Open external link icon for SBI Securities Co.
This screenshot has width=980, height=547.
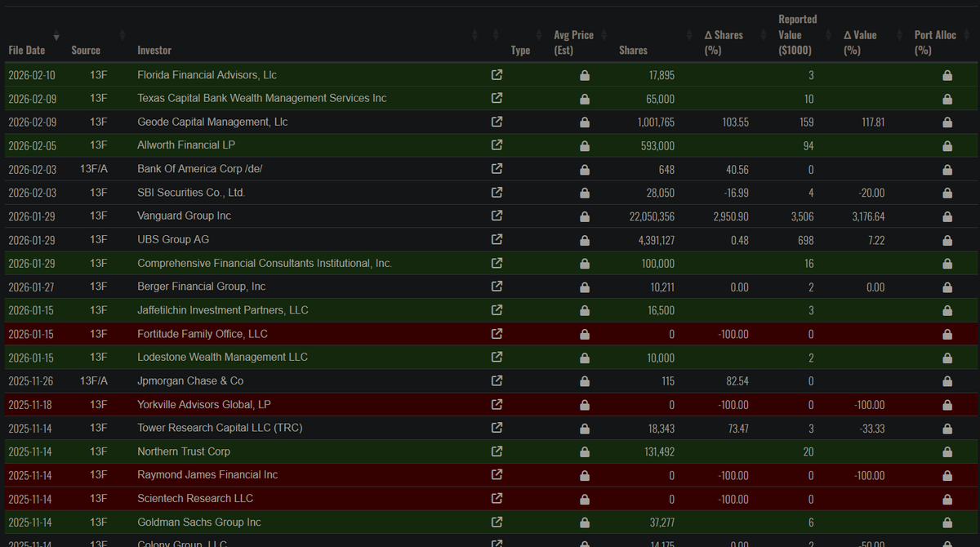(497, 193)
